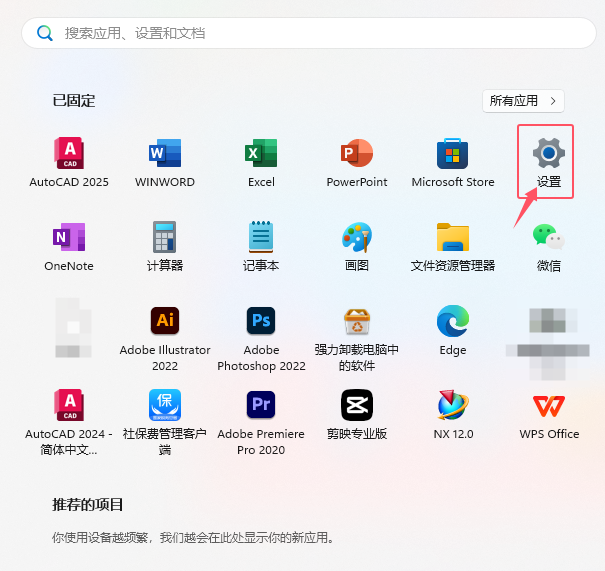Open 文件资源管理器 file explorer
605x571 pixels.
(x=453, y=247)
